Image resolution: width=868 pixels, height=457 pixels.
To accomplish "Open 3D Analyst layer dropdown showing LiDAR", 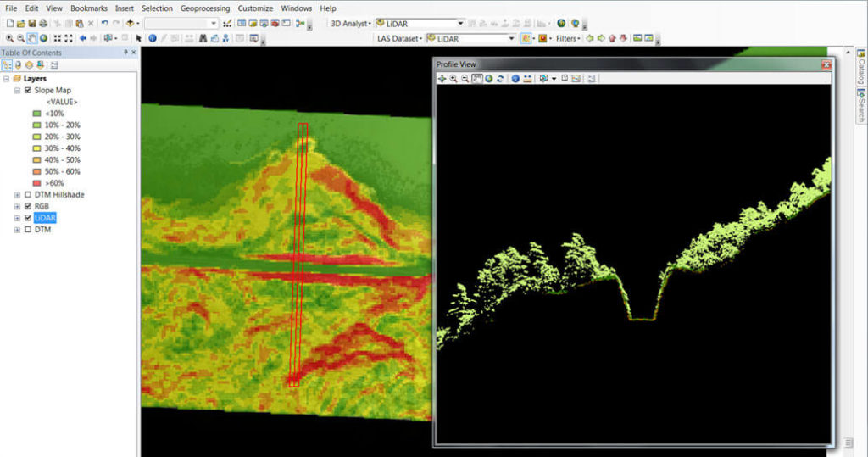I will point(460,23).
